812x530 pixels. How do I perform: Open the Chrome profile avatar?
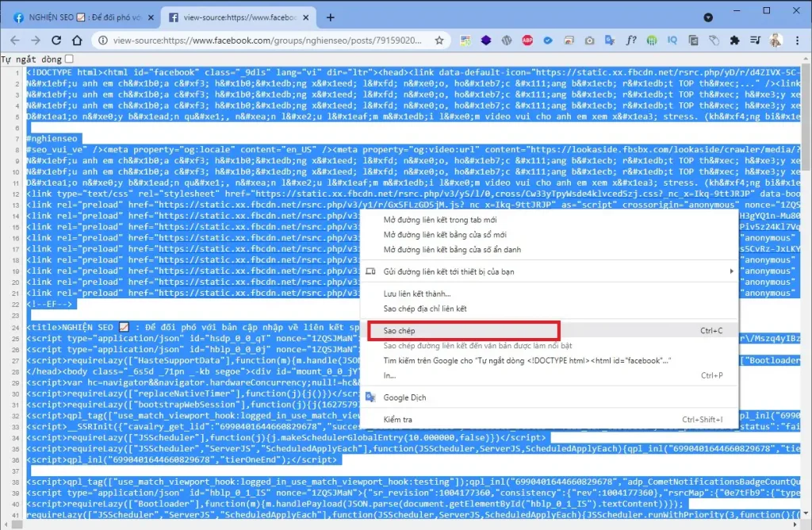pyautogui.click(x=776, y=40)
